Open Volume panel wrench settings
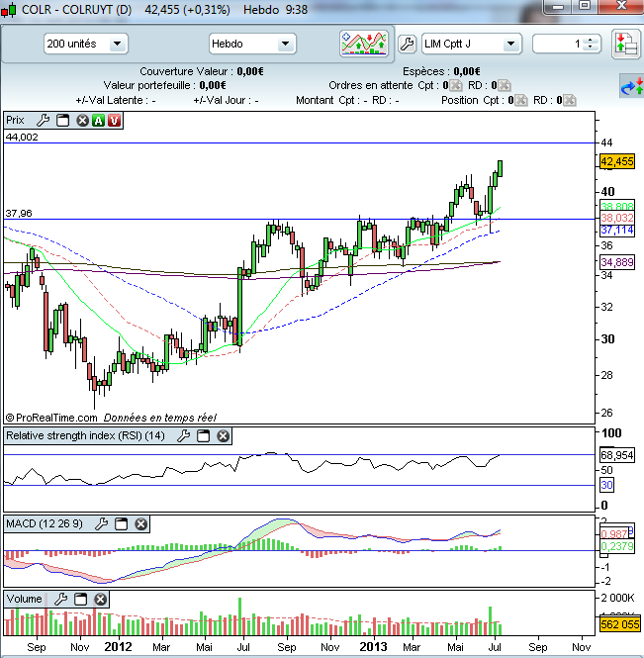644x658 pixels. click(x=60, y=599)
